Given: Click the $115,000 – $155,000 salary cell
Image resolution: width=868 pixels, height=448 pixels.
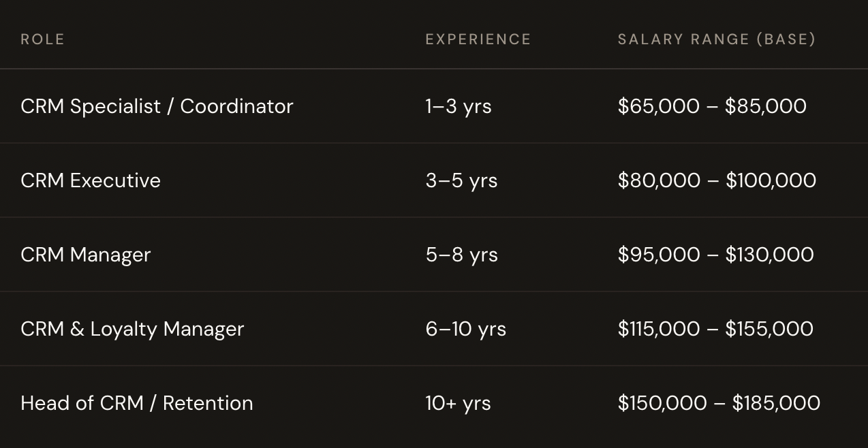Looking at the screenshot, I should point(715,329).
